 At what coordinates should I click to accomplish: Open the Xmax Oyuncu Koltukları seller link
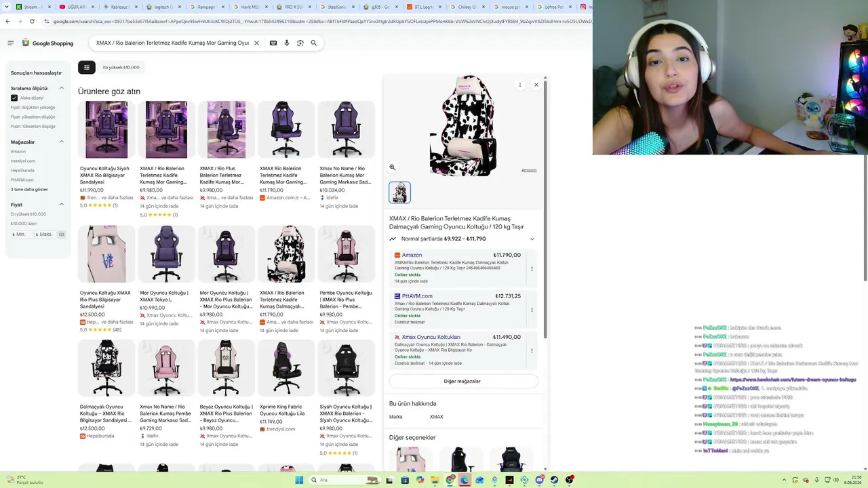[x=431, y=337]
